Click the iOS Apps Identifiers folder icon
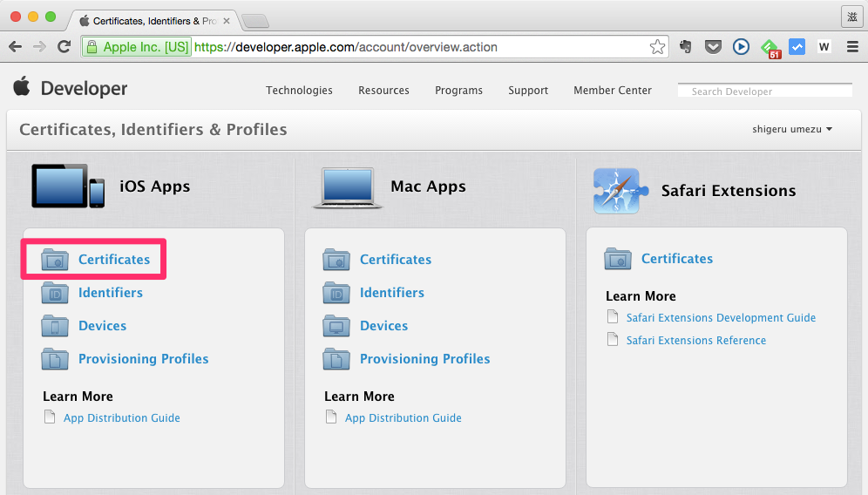Image resolution: width=868 pixels, height=495 pixels. (55, 292)
